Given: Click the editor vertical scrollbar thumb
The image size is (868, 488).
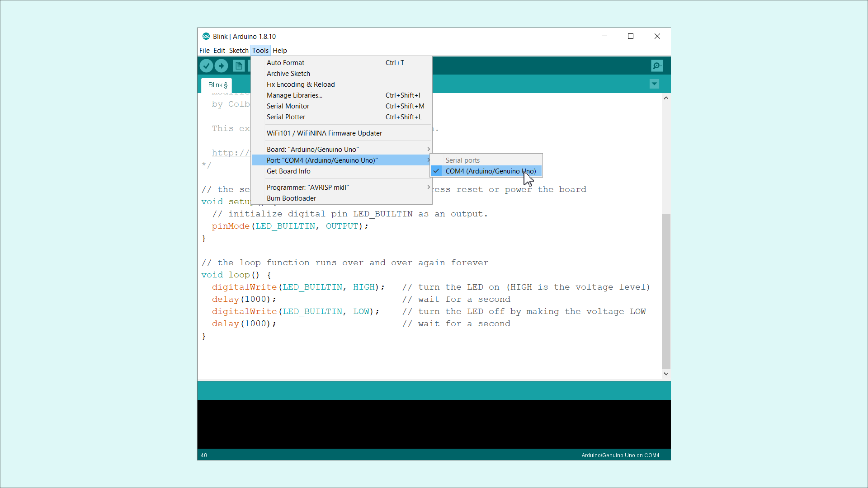Looking at the screenshot, I should (x=666, y=291).
